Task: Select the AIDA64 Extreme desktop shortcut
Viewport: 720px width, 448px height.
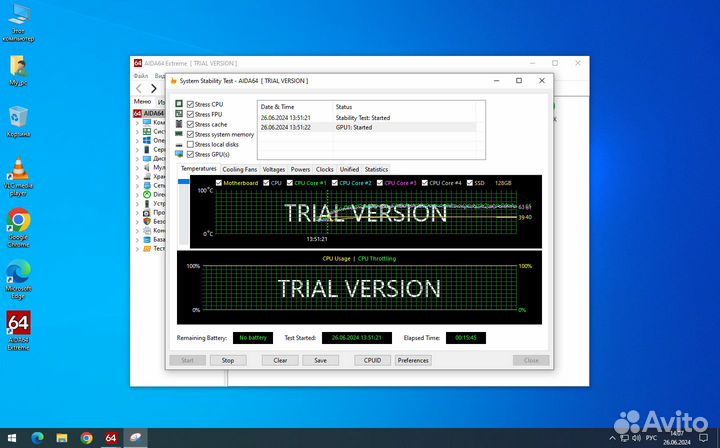Action: point(18,330)
